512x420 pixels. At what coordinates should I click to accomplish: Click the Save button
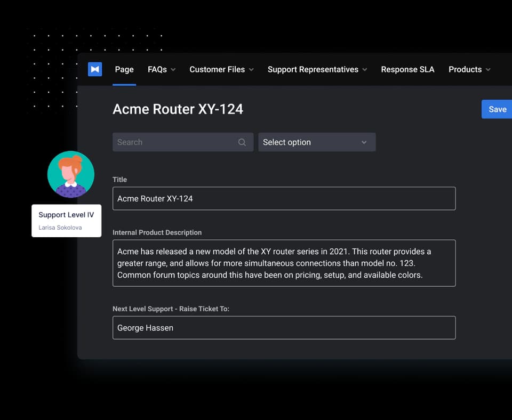tap(497, 109)
